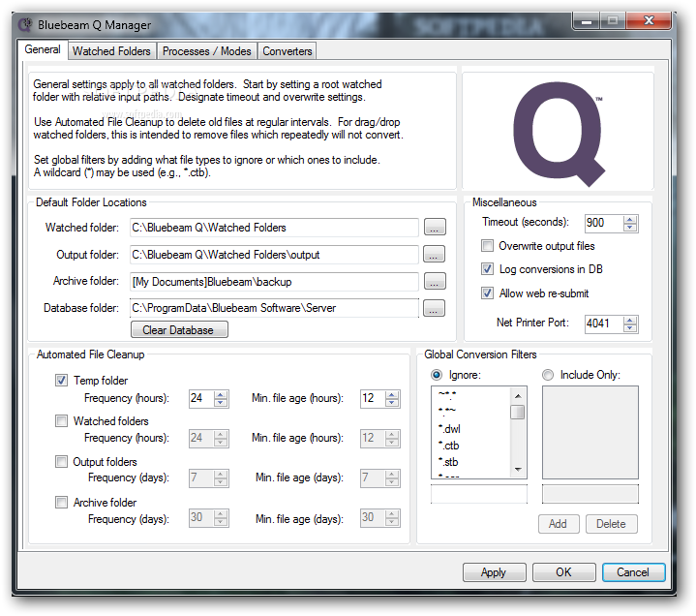Enable Output folders cleanup checkbox

coord(61,461)
